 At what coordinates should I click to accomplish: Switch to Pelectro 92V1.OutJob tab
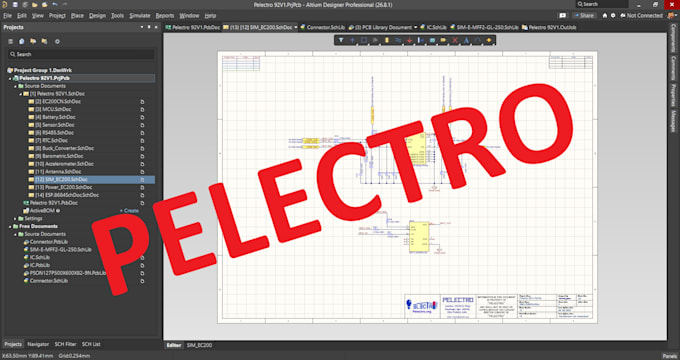(549, 27)
